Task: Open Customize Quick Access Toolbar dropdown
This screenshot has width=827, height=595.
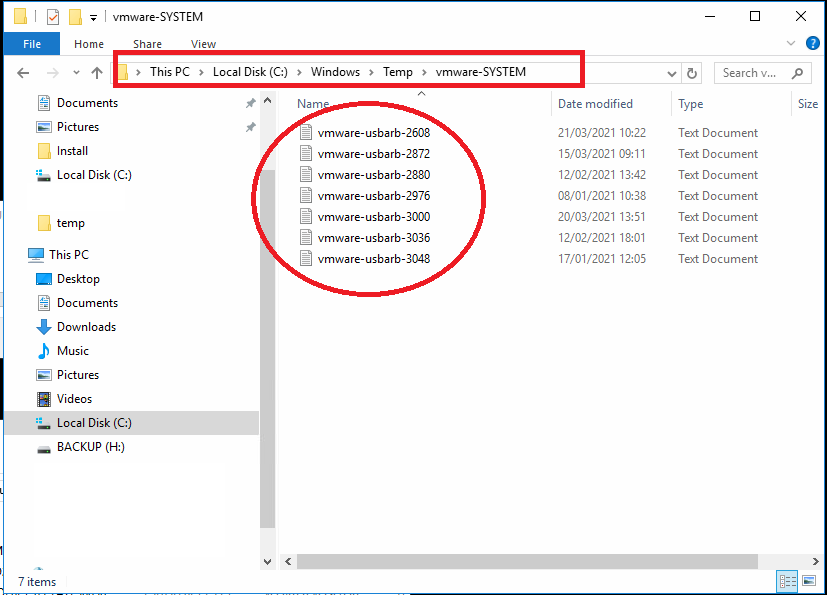Action: pyautogui.click(x=93, y=17)
